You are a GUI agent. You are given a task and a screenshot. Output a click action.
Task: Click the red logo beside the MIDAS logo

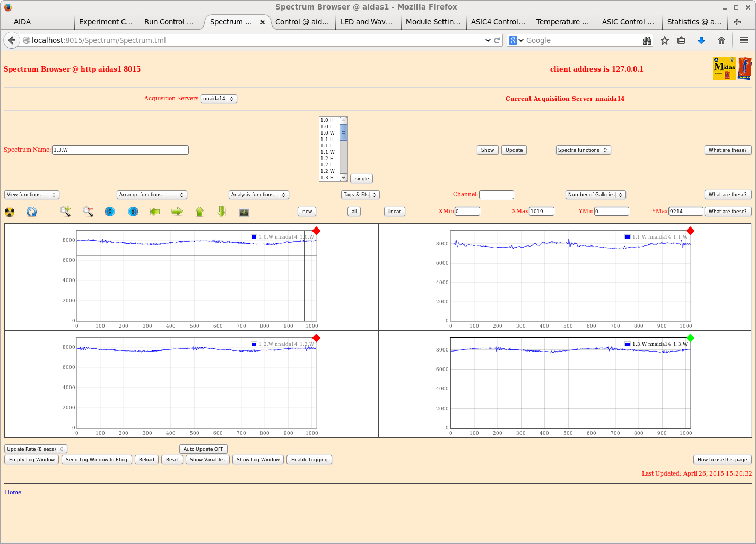[x=745, y=68]
